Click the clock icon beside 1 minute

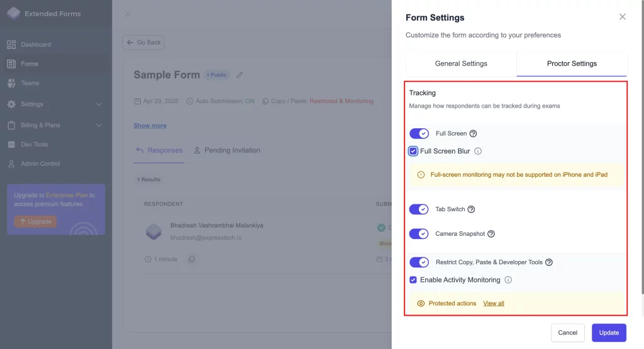148,259
